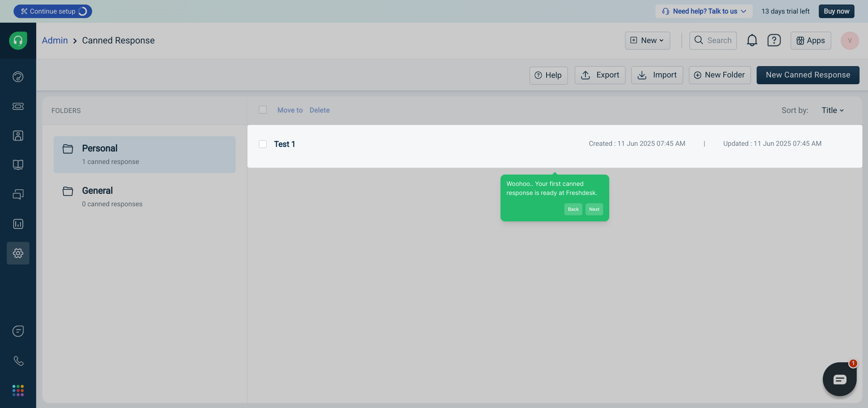Open the chat widget bubble

click(x=839, y=379)
